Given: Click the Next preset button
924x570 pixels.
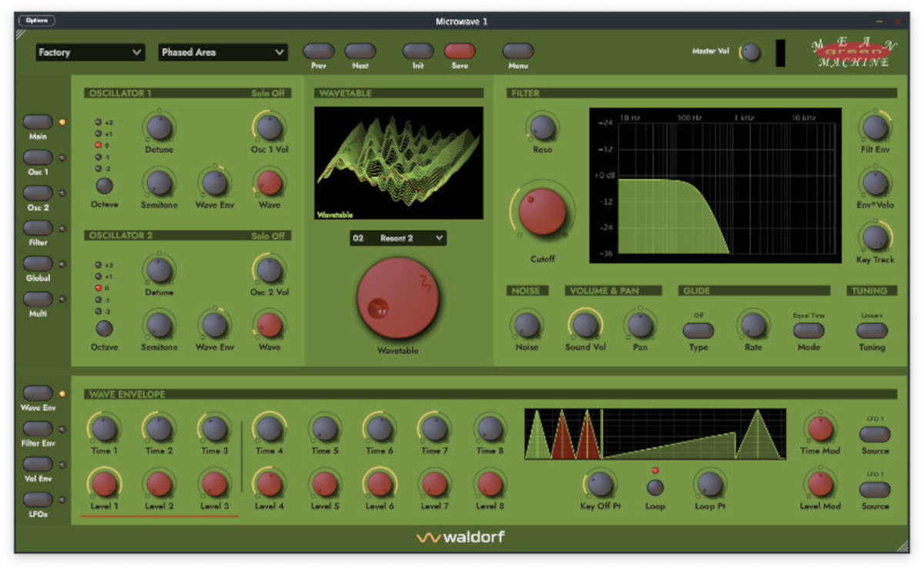Looking at the screenshot, I should tap(360, 51).
